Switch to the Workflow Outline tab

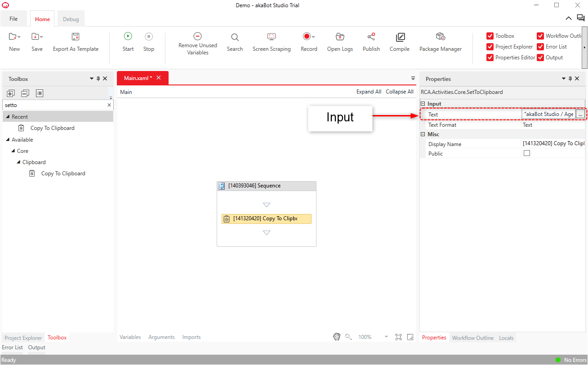473,338
